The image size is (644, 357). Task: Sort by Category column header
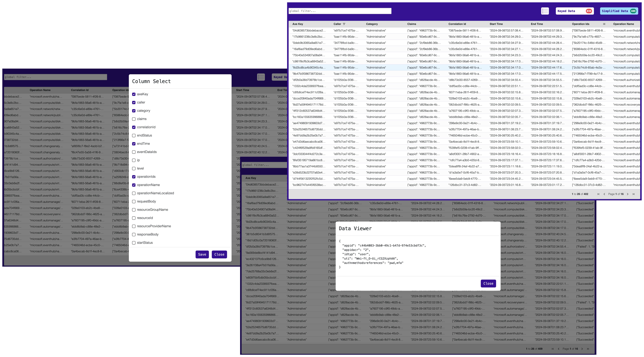pyautogui.click(x=372, y=24)
